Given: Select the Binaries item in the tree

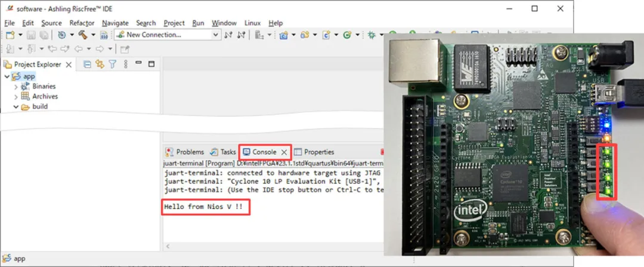Looking at the screenshot, I should coord(38,87).
